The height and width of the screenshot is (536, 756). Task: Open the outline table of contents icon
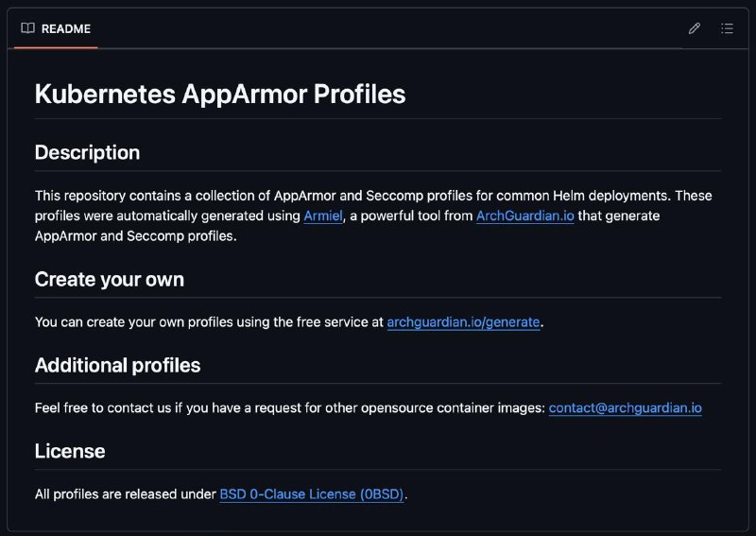(727, 28)
